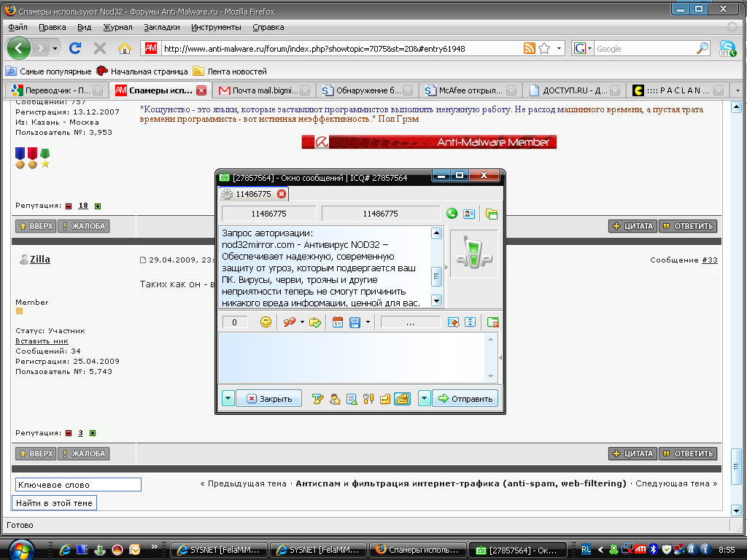This screenshot has height=560, width=747.
Task: Open the list all tabs dropdown
Action: tap(738, 90)
